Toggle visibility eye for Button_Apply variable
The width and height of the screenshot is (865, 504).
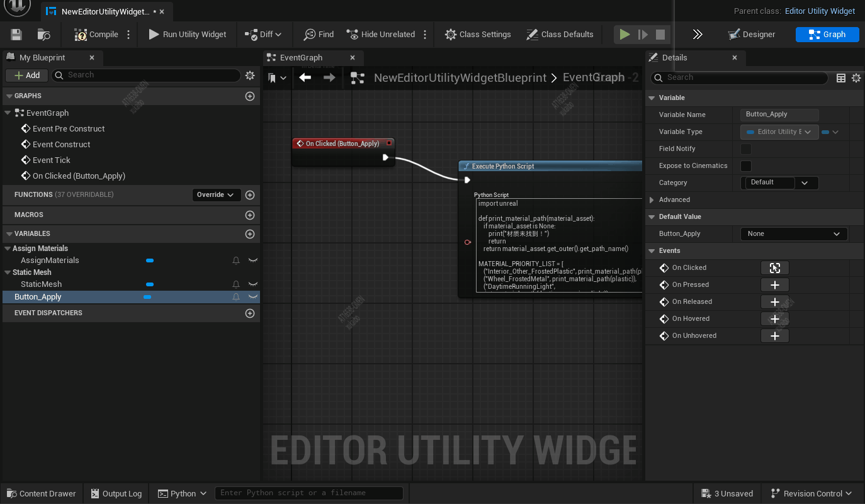click(x=252, y=296)
